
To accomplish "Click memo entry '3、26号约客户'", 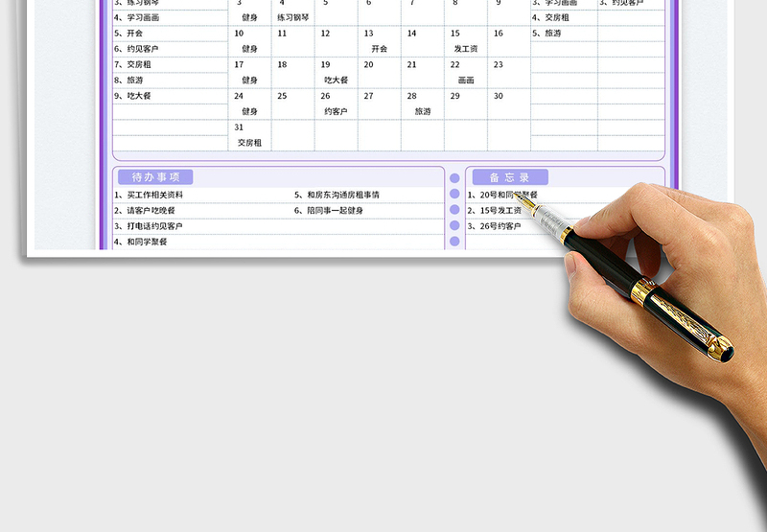I will pos(495,226).
